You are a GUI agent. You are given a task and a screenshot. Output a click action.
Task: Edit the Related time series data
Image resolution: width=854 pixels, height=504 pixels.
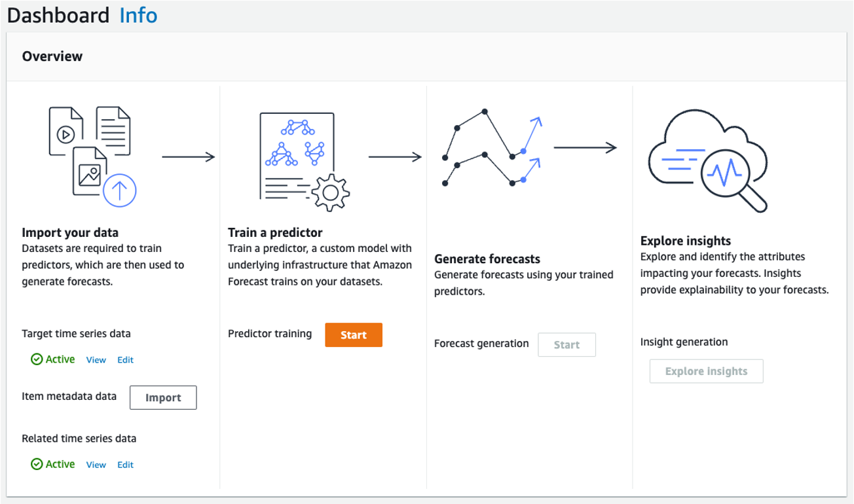coord(126,465)
